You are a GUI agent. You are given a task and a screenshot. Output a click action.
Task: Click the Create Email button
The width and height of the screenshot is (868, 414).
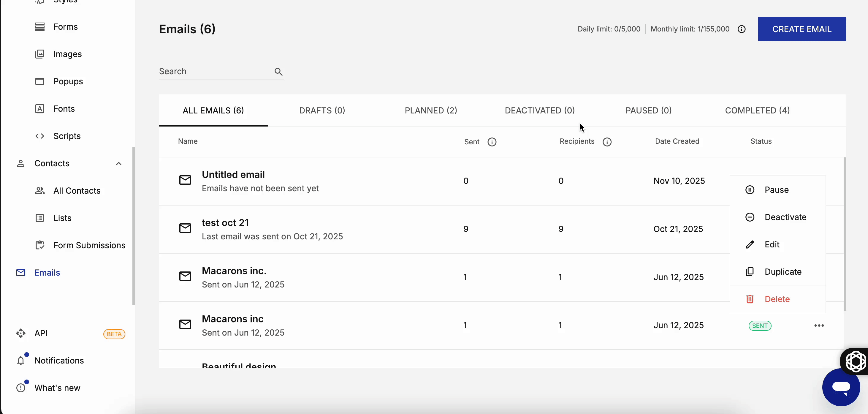click(802, 29)
